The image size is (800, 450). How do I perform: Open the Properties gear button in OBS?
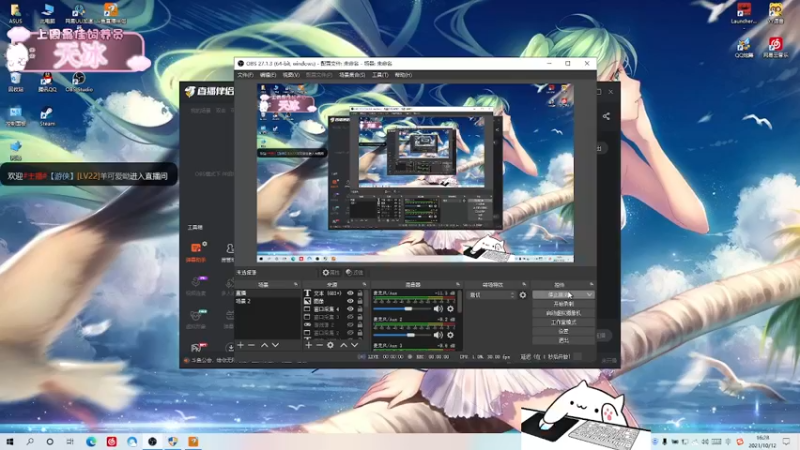pyautogui.click(x=331, y=272)
